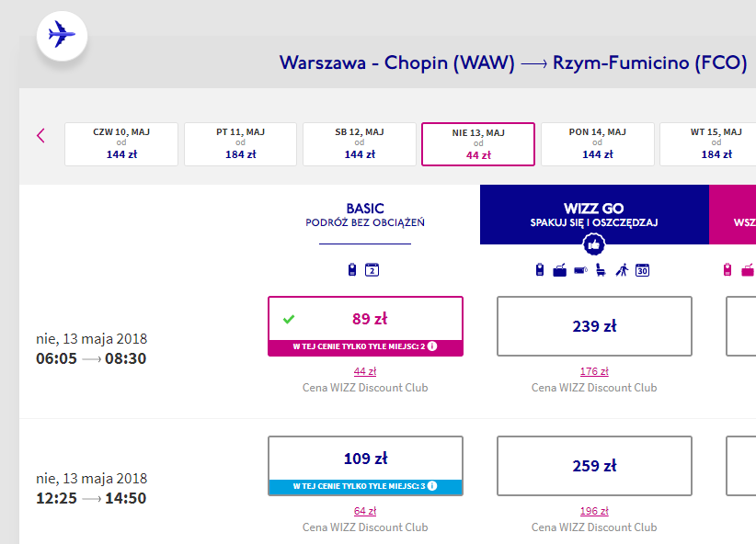Image resolution: width=756 pixels, height=544 pixels.
Task: Open the 176 zł WIZZ Discount Club price link
Action: 594,371
